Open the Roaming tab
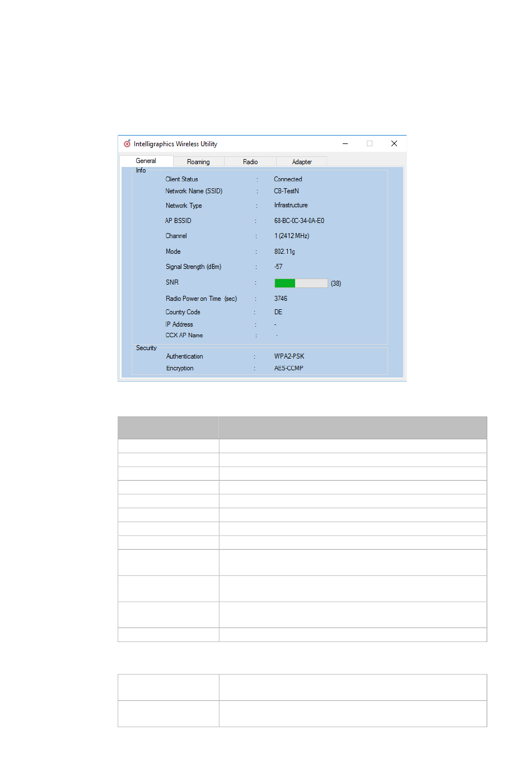Viewport: 532px width, 767px height. (198, 162)
